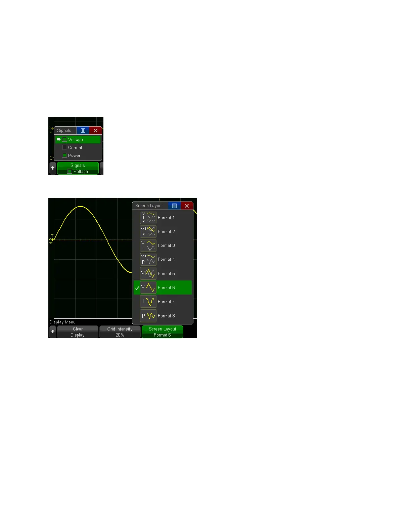Screen dimensions: 411x532
Task: Open the Signals popup menu icon
Action: click(83, 131)
